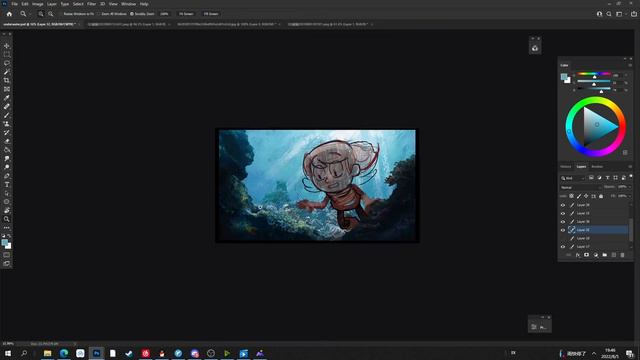This screenshot has width=640, height=360.
Task: Click the Fill Screen button
Action: pos(211,14)
